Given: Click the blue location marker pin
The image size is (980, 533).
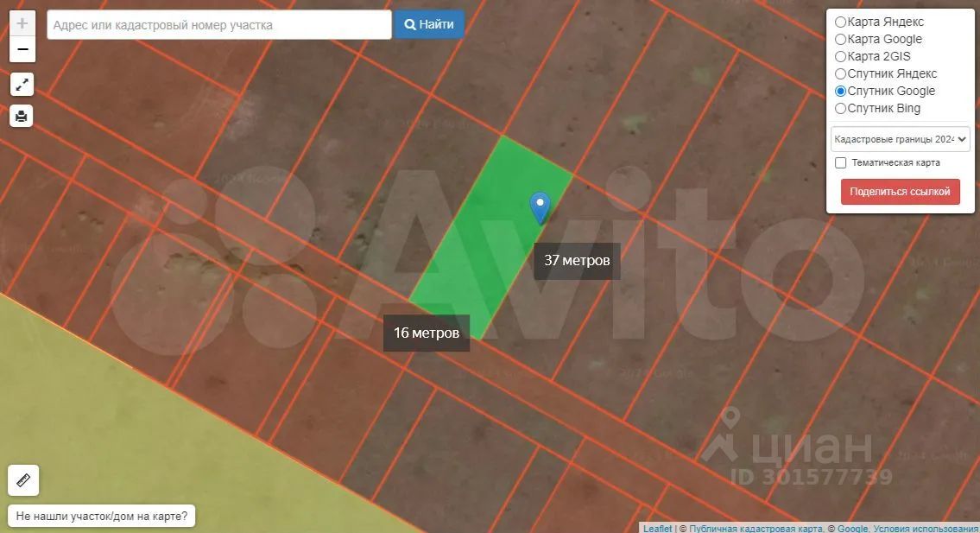Looking at the screenshot, I should tap(540, 207).
